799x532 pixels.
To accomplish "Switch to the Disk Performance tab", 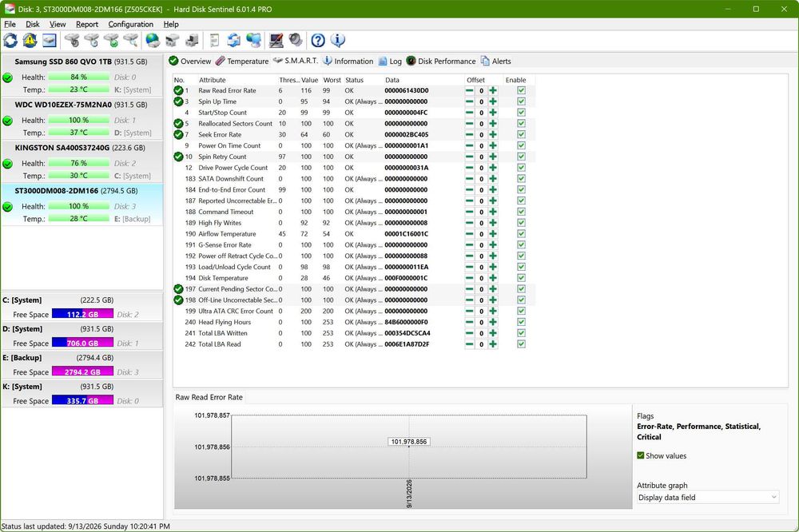I will tap(441, 62).
